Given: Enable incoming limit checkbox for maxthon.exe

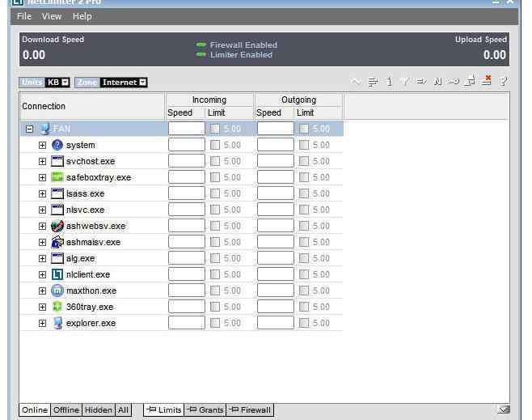Looking at the screenshot, I should (x=215, y=291).
